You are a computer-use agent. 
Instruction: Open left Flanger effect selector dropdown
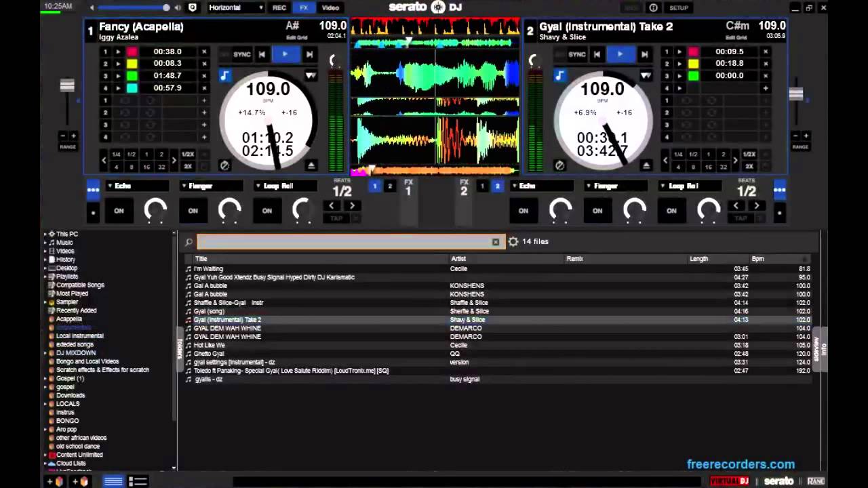pos(210,186)
